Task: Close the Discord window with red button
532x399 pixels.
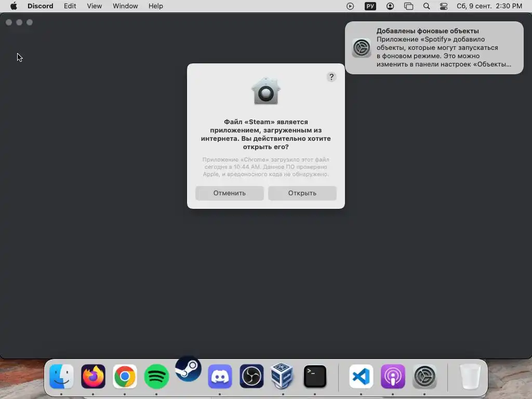Action: click(x=9, y=22)
